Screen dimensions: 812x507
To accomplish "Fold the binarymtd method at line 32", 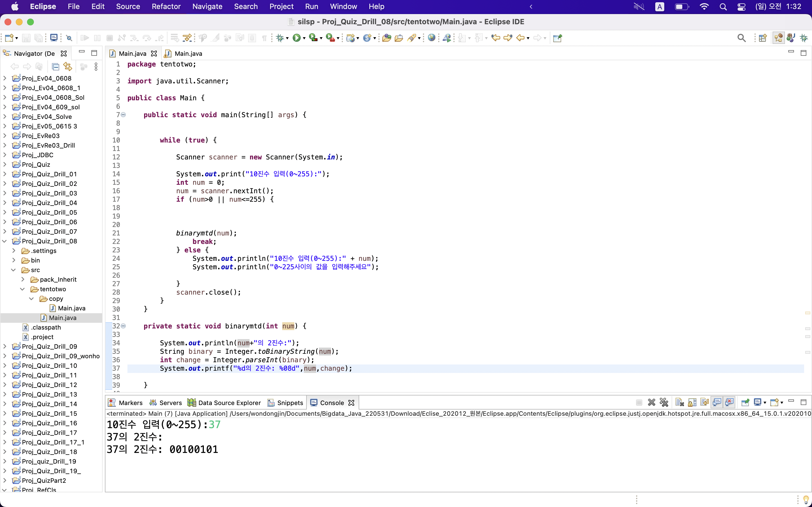I will tap(123, 326).
